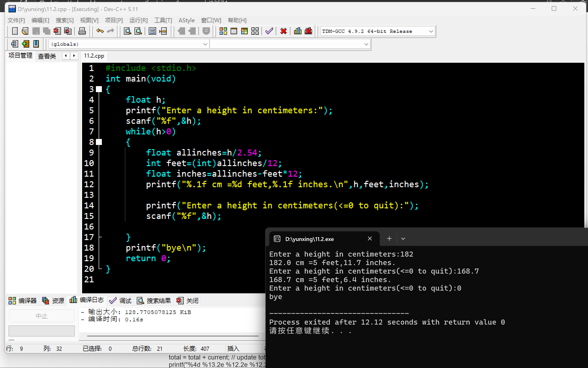This screenshot has height=368, width=588.
Task: Collapse the while block fold at line 8
Action: pos(99,142)
